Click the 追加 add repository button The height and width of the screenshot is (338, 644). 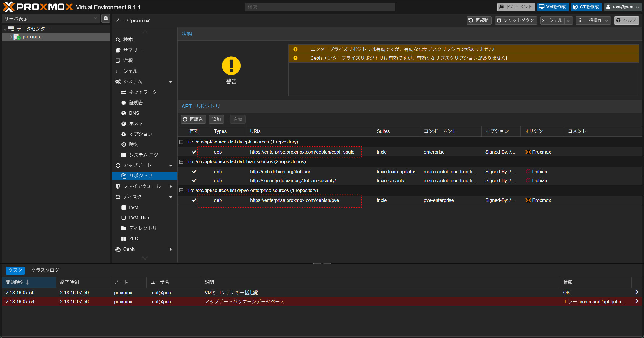pyautogui.click(x=216, y=119)
